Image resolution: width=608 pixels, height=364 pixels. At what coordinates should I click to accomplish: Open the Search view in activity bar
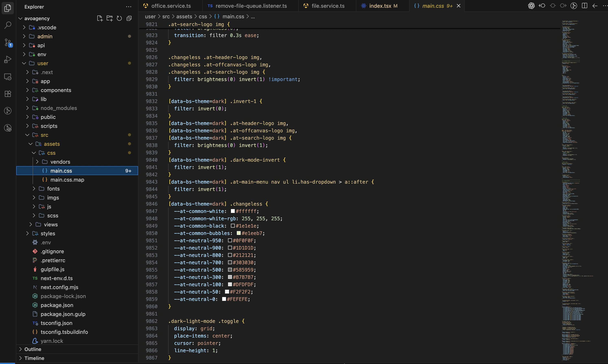pos(8,25)
